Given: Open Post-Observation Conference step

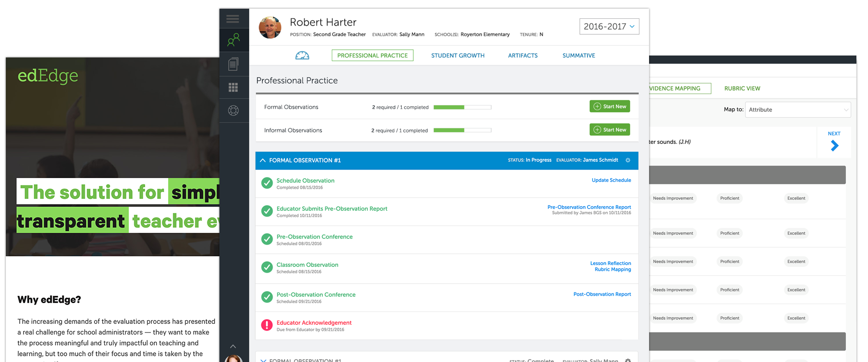Looking at the screenshot, I should pyautogui.click(x=316, y=294).
